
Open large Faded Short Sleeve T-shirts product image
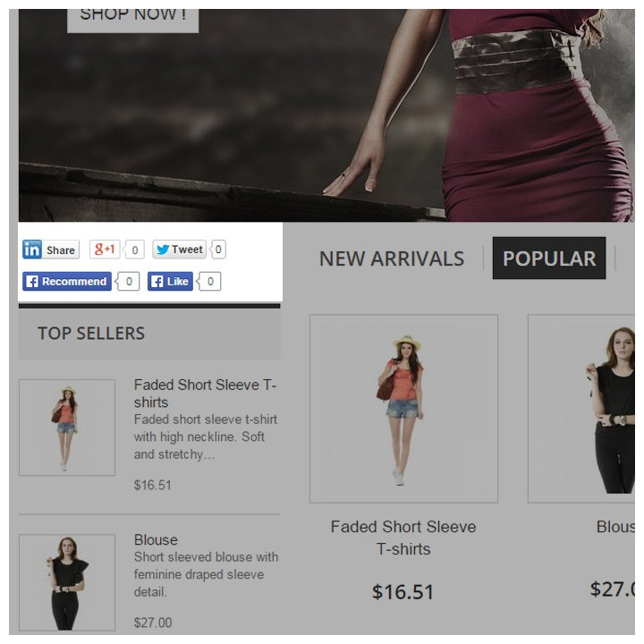403,409
